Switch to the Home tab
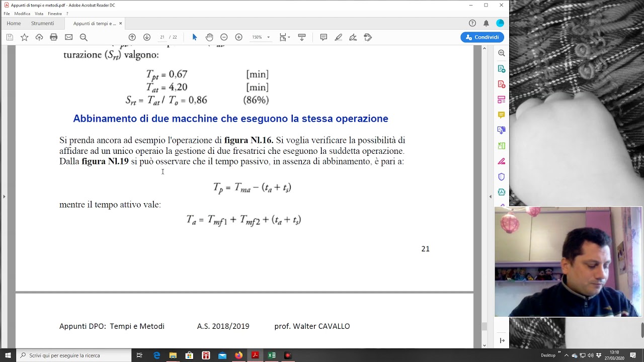This screenshot has height=362, width=644. pyautogui.click(x=14, y=23)
